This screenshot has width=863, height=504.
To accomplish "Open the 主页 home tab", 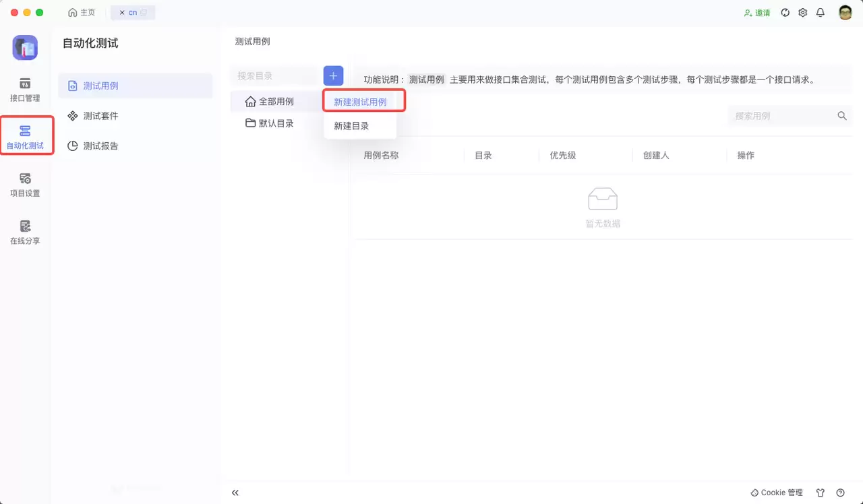I will click(82, 13).
